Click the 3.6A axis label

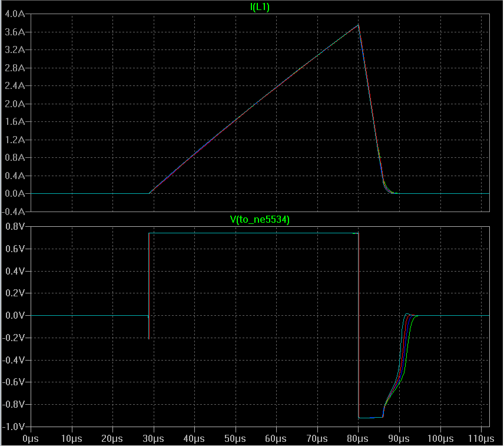15,32
